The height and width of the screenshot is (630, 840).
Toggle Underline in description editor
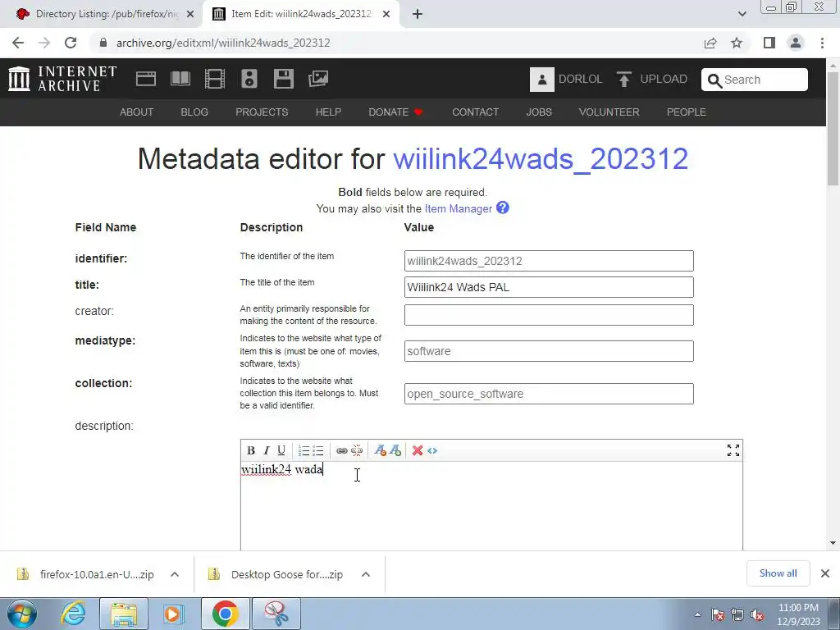281,450
